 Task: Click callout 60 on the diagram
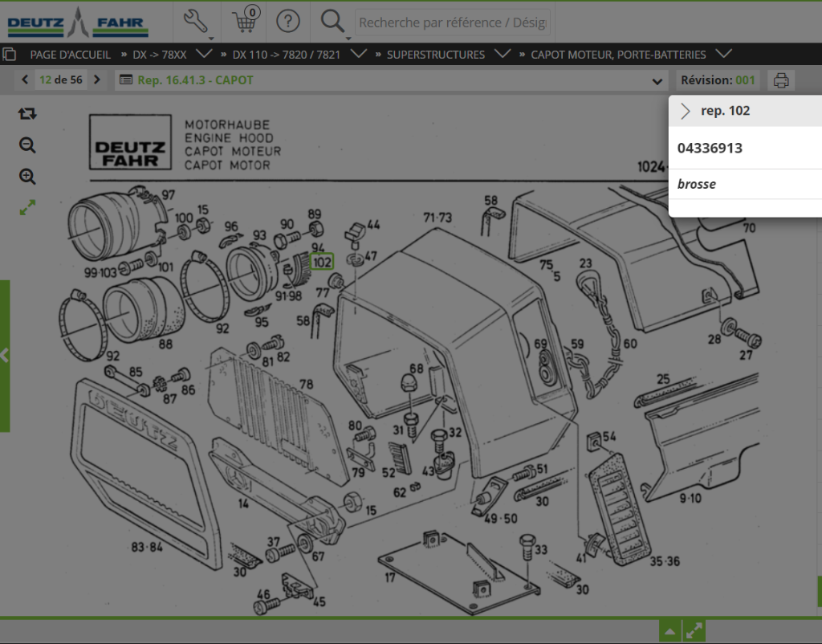(x=630, y=344)
